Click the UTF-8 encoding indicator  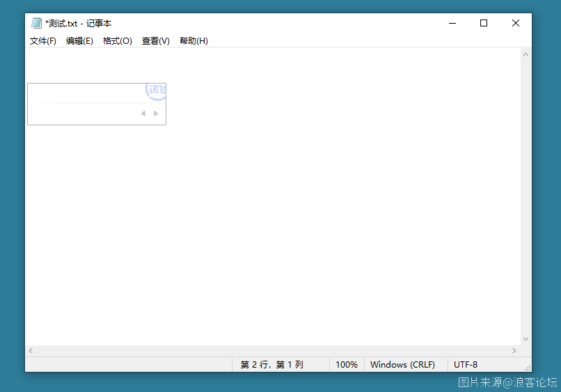click(466, 365)
